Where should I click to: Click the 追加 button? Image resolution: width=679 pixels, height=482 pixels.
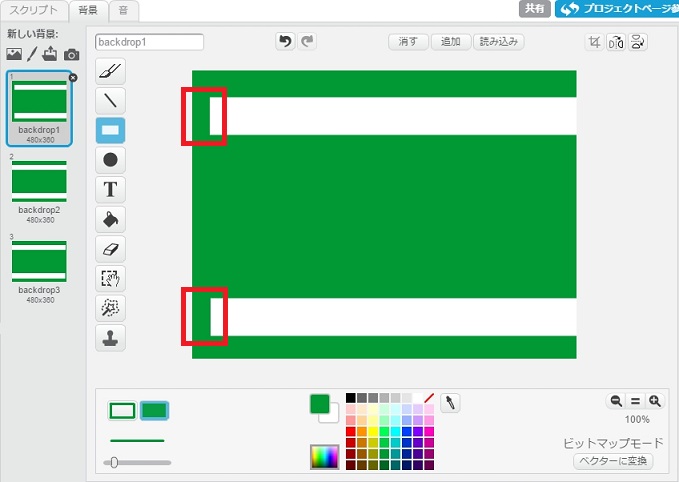450,42
